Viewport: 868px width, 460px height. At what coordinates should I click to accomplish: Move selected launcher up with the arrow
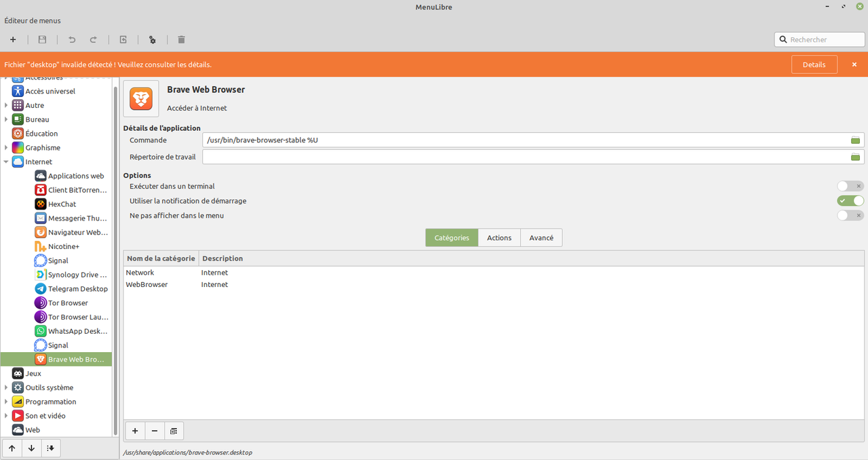[x=12, y=448]
